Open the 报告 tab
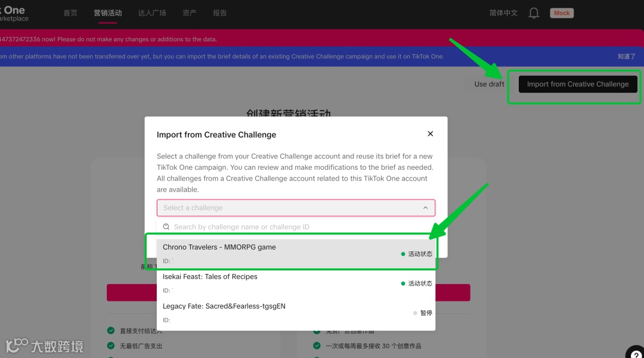This screenshot has height=358, width=644. (x=219, y=13)
